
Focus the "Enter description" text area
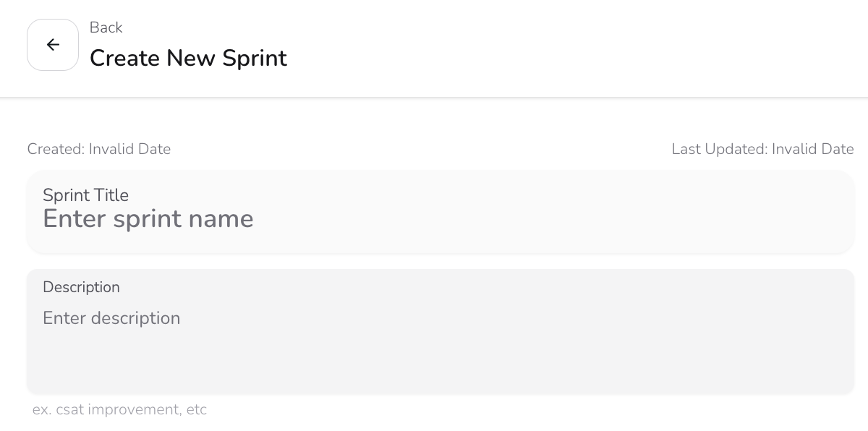pos(434,340)
